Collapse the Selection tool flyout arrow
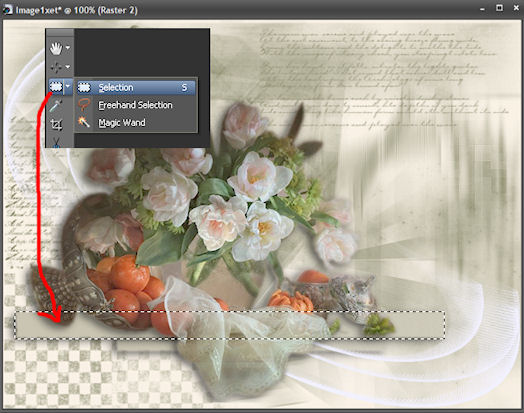The width and height of the screenshot is (524, 413). tap(68, 87)
